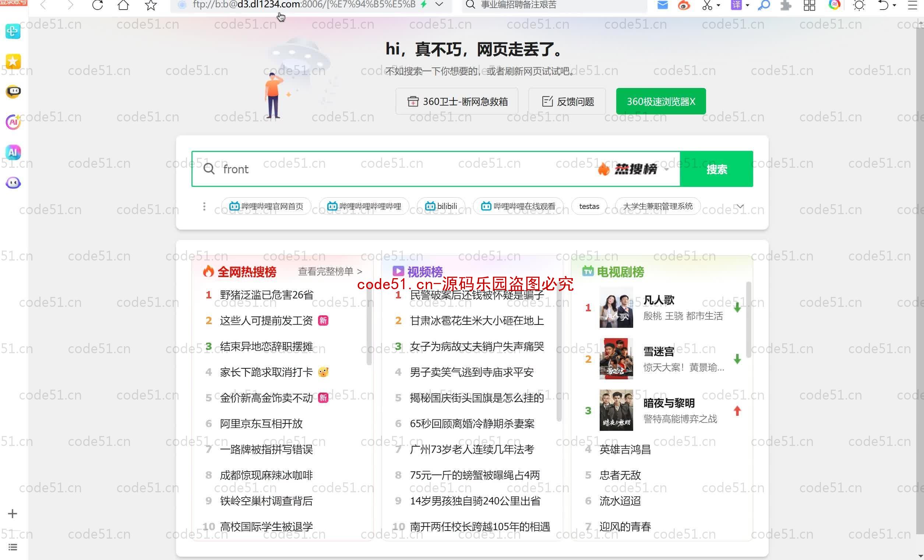Click the 搜索 (Search) button

point(717,169)
